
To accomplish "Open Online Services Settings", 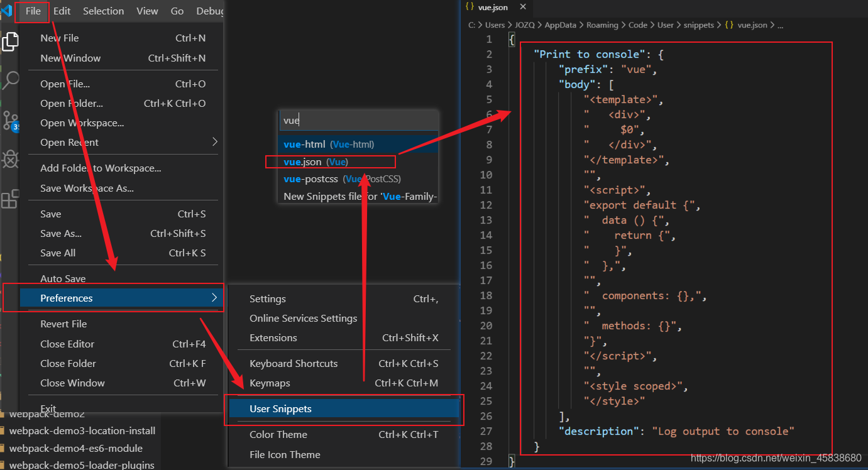I will pos(344,318).
